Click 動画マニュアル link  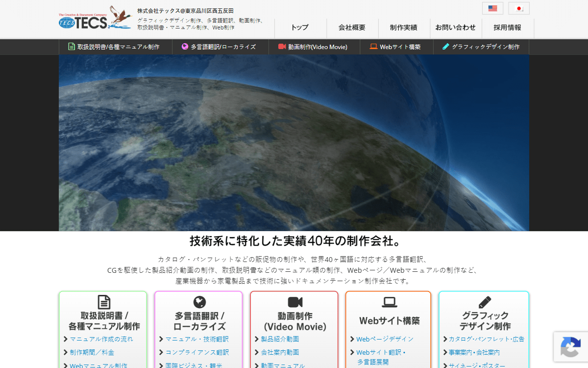click(x=283, y=366)
